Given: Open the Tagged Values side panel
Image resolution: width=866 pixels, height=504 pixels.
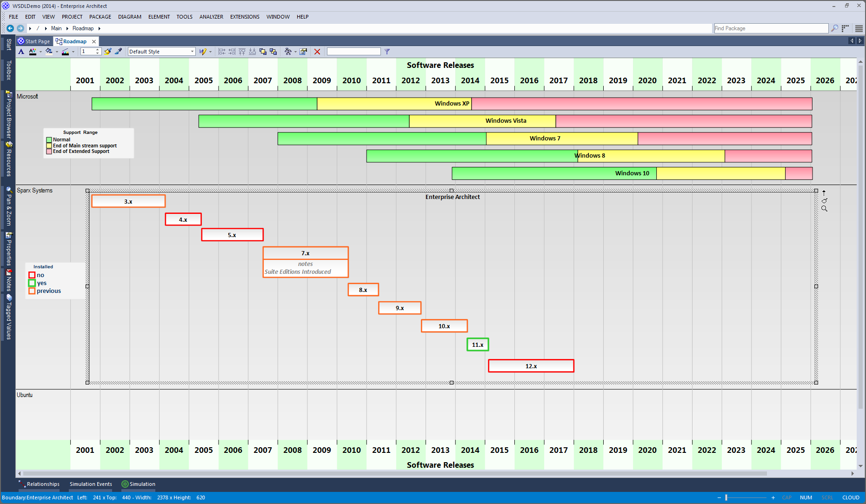Looking at the screenshot, I should pos(8,318).
